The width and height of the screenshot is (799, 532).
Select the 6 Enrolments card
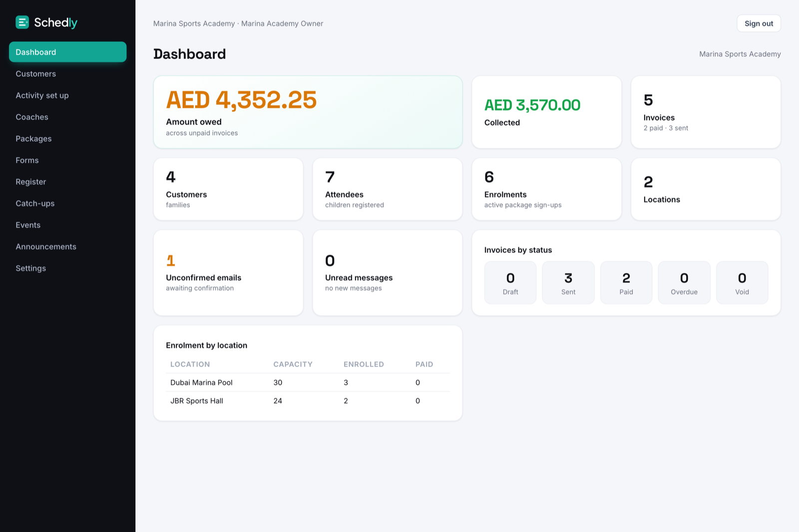(x=546, y=189)
